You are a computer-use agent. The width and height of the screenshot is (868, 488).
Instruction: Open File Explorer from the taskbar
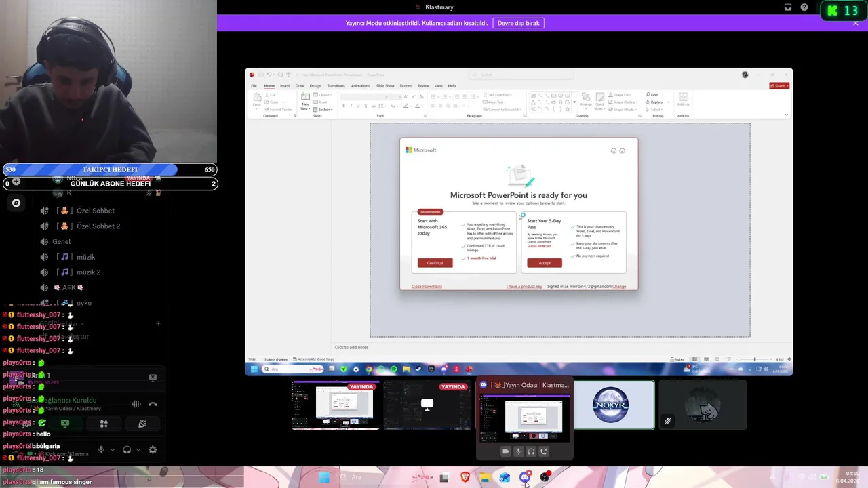(485, 478)
